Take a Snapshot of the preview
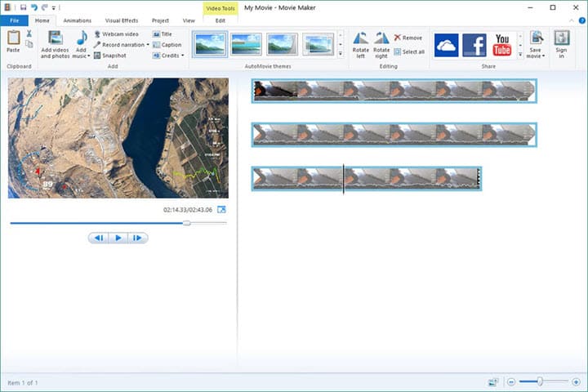 pyautogui.click(x=109, y=56)
